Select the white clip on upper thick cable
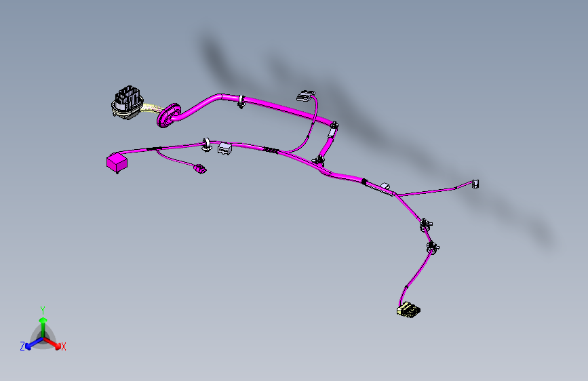The width and height of the screenshot is (588, 381). coord(241,102)
